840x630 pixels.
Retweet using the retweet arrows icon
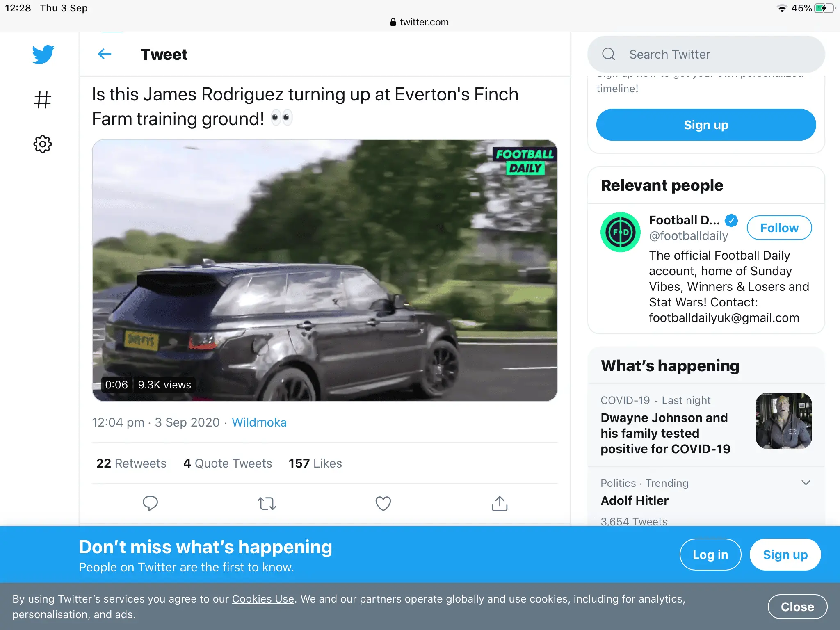267,503
